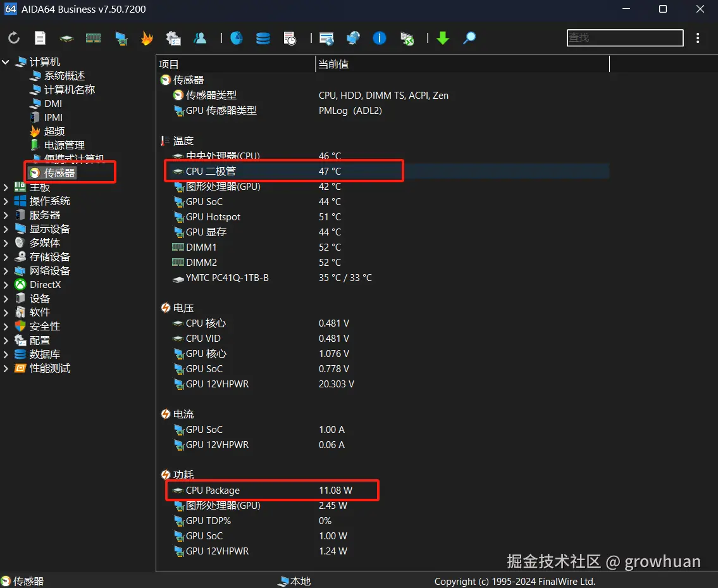Select the GPU Hotspot temperature row
The width and height of the screenshot is (718, 588).
point(383,216)
